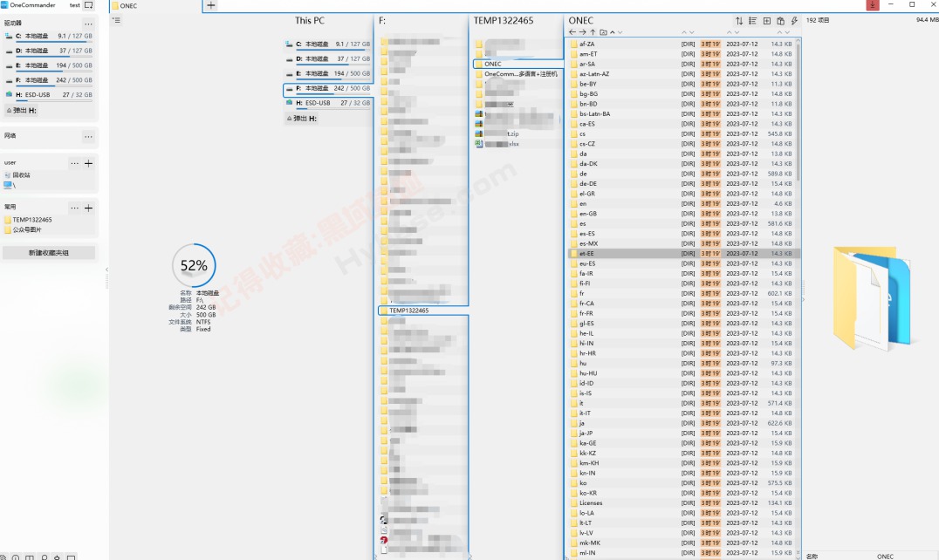
Task: Select the cs folder row
Action: 681,134
